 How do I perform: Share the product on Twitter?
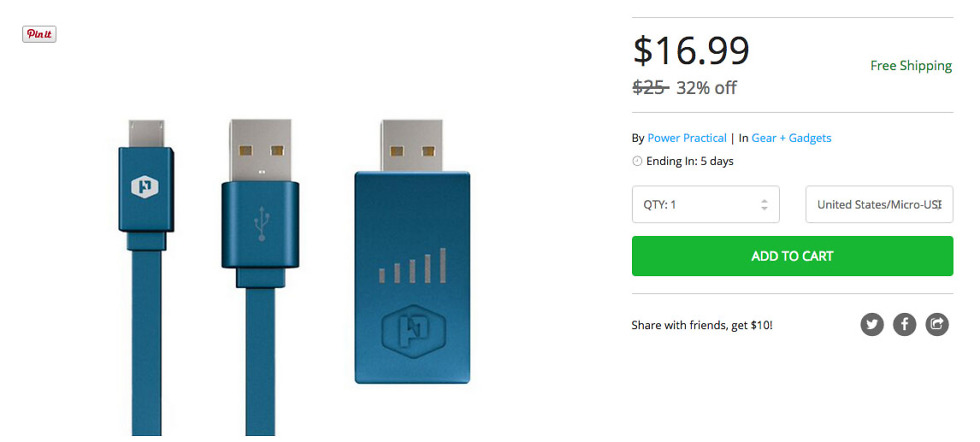coord(872,324)
